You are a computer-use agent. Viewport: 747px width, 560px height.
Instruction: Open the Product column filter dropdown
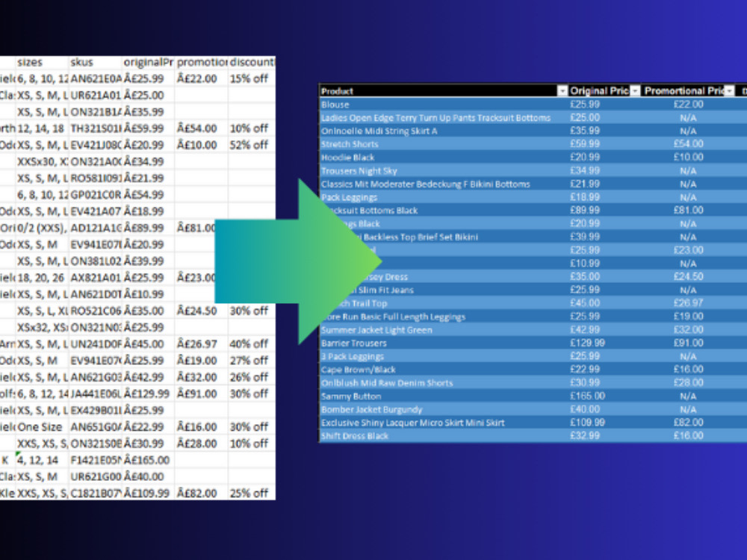562,91
